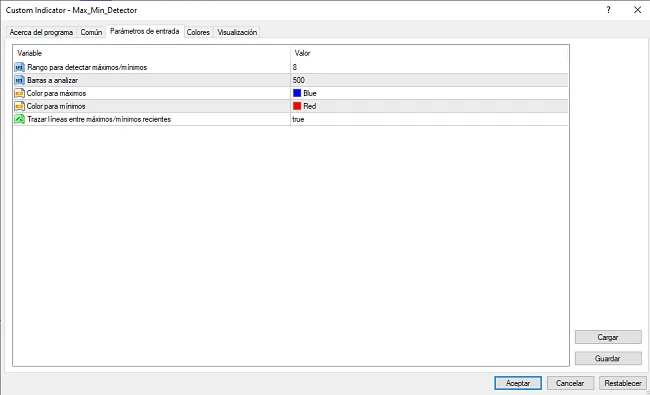Close the Custom Indicator dialog
The height and width of the screenshot is (395, 650).
point(638,10)
